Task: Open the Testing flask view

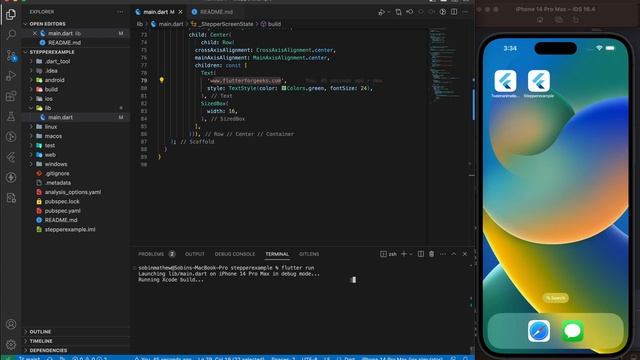Action: pos(11,116)
